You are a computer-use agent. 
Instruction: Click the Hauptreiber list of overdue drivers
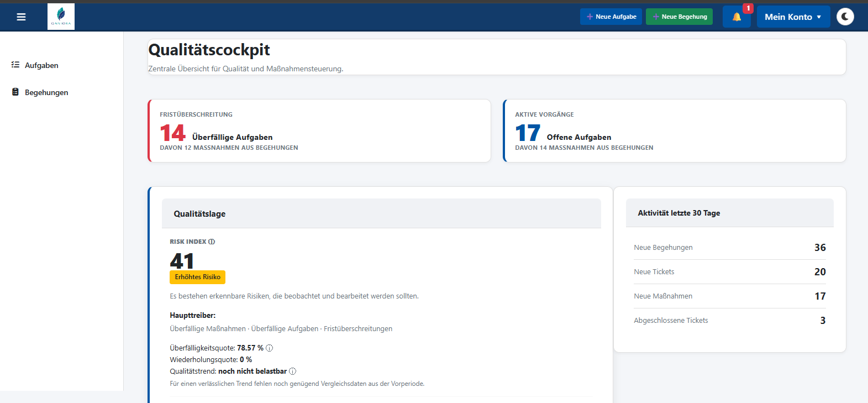pos(281,328)
